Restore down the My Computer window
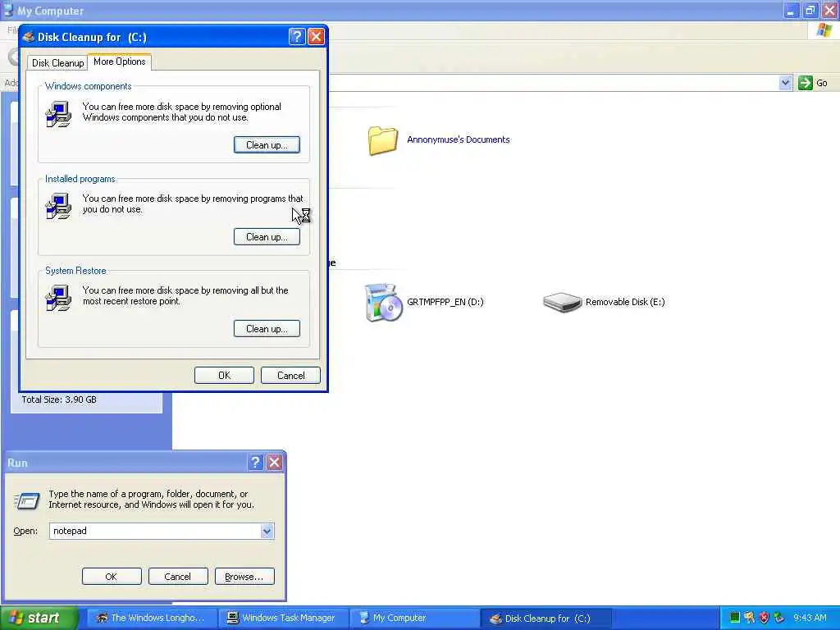 [810, 10]
